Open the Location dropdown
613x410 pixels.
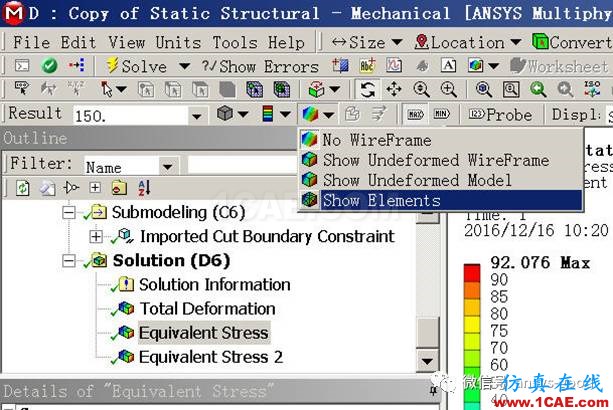point(468,42)
